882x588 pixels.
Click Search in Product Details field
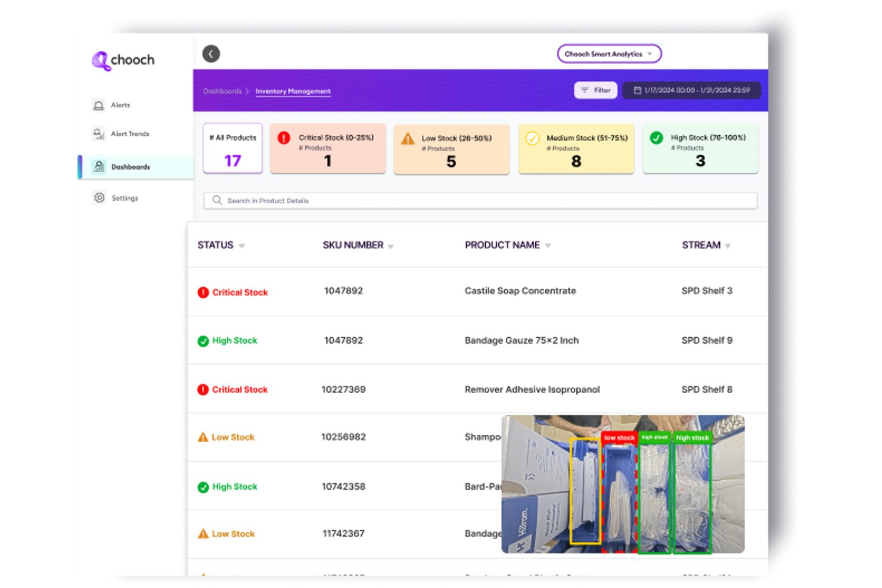pyautogui.click(x=480, y=201)
